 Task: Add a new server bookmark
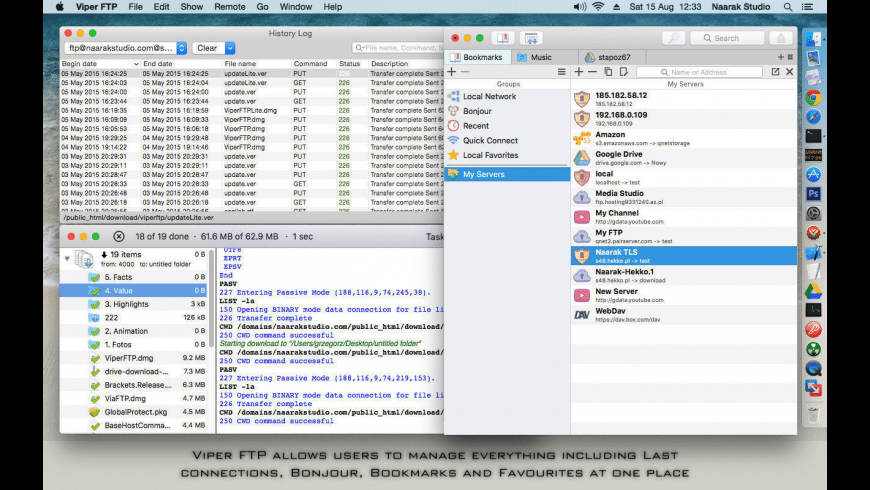pos(579,72)
